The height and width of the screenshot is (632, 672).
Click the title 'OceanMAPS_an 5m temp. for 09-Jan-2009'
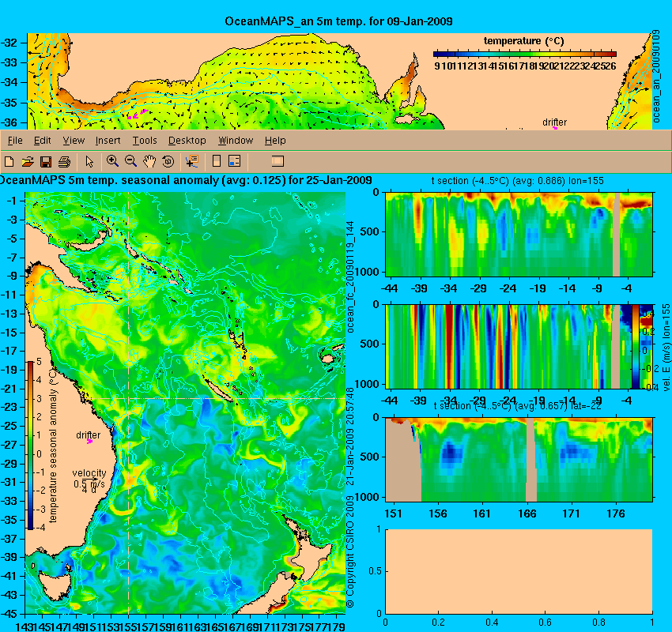point(338,21)
